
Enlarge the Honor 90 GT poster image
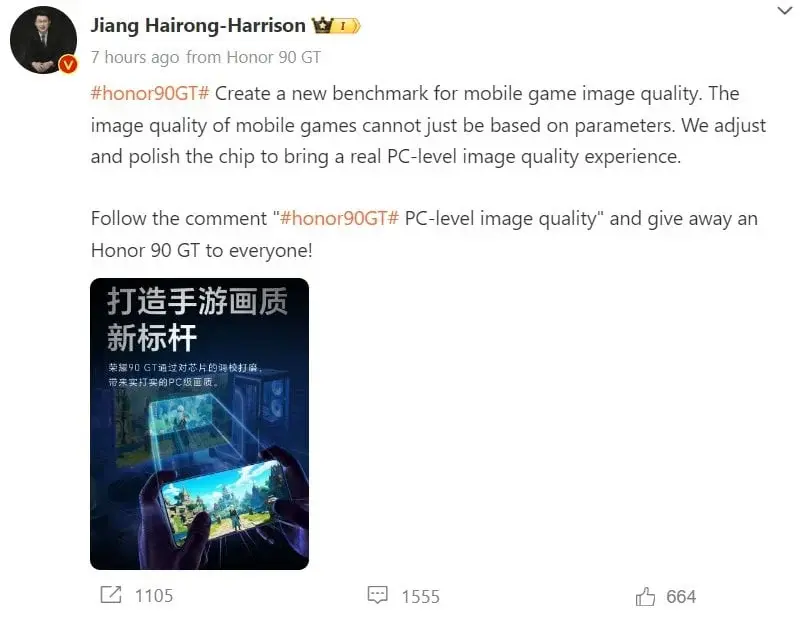point(199,424)
